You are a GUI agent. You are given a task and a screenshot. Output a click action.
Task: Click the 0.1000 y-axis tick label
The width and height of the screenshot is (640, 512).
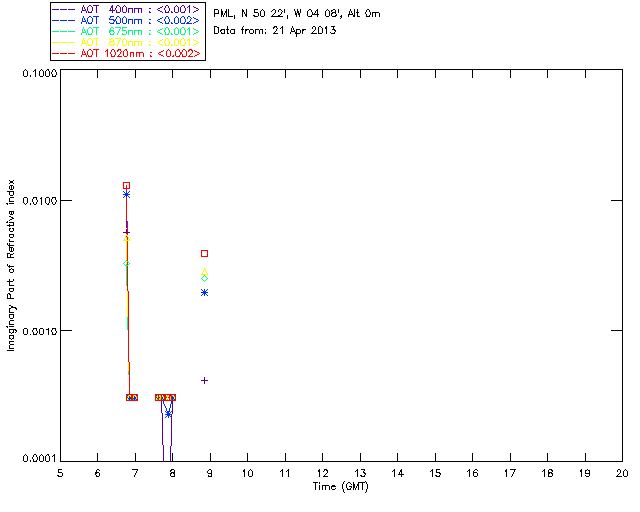tap(40, 73)
